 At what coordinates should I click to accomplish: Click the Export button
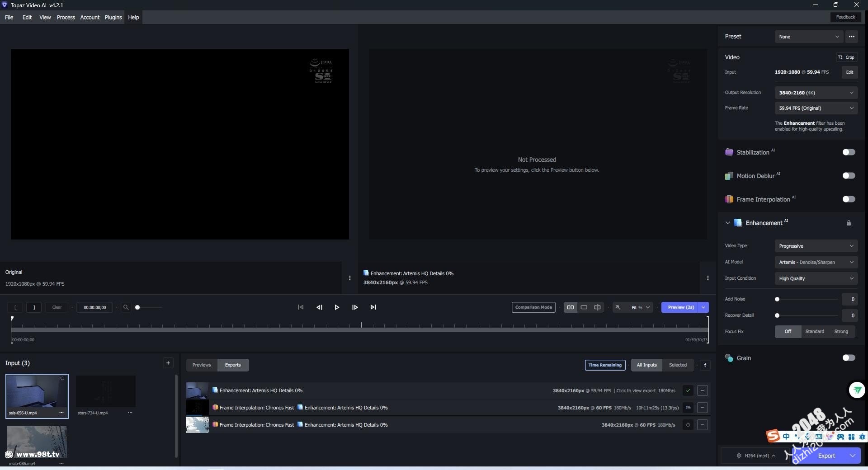826,456
